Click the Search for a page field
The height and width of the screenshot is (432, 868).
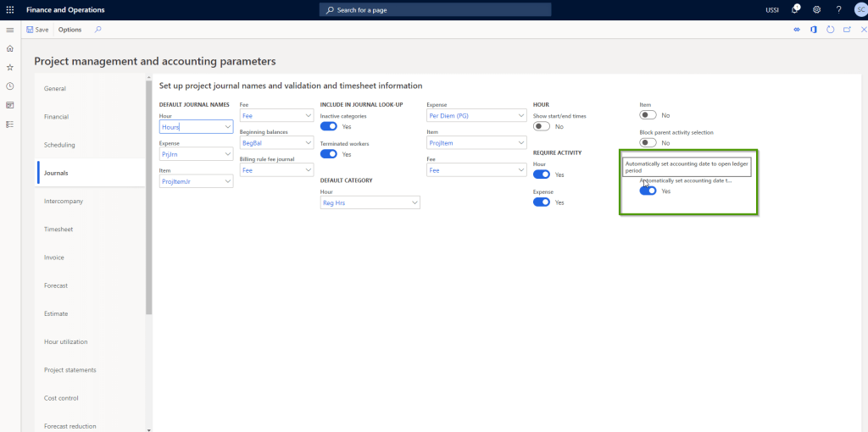pyautogui.click(x=435, y=9)
